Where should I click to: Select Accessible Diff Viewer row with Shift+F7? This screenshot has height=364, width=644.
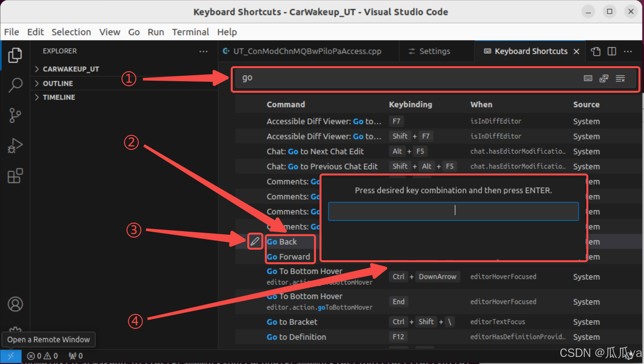[438, 136]
